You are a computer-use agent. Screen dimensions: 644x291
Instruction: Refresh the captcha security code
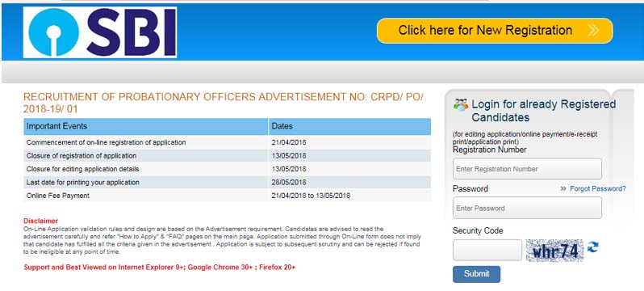(592, 247)
